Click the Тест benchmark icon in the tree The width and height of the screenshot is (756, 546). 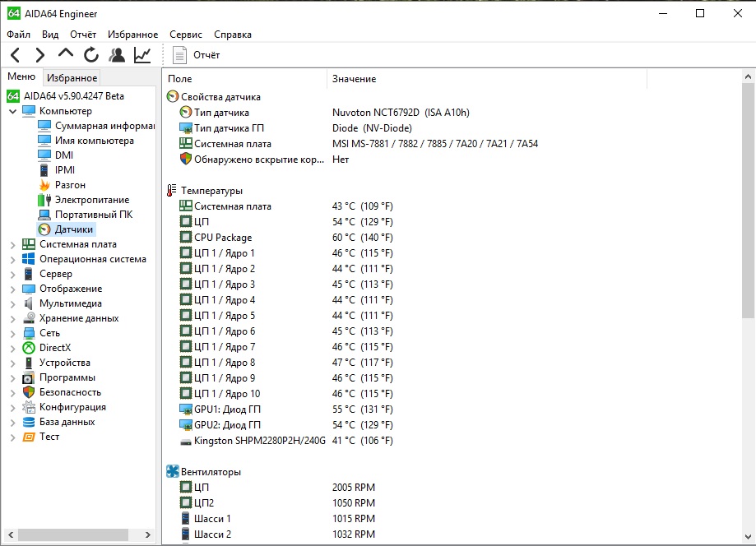pos(29,437)
